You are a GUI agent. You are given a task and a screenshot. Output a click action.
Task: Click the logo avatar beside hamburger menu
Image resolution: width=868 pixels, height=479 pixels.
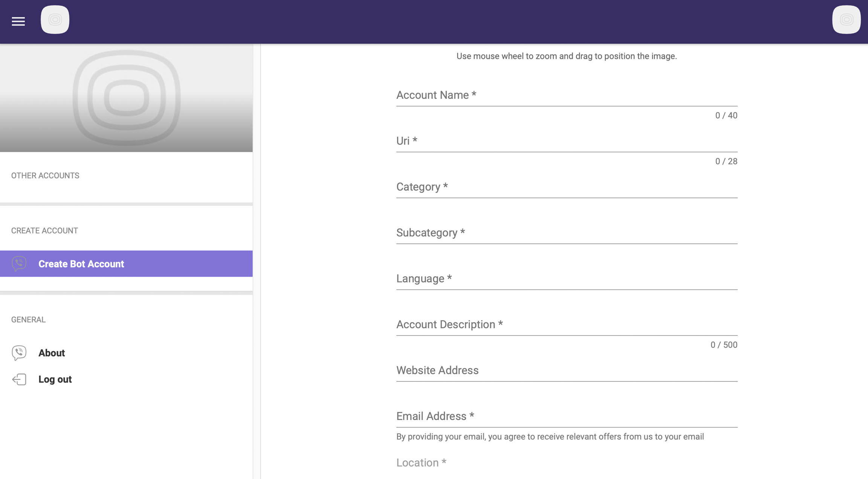pos(55,20)
